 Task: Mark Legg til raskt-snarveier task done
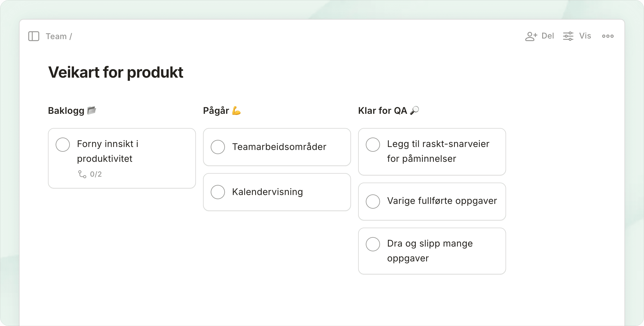point(373,145)
